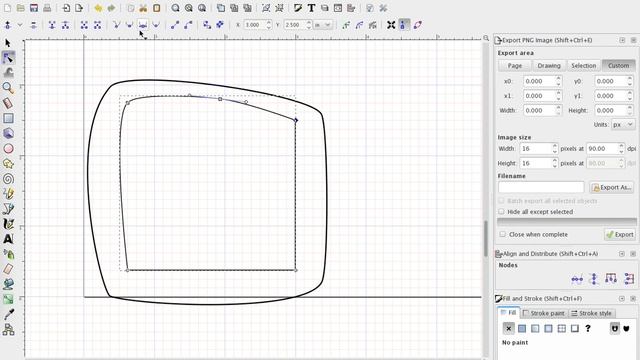Image resolution: width=640 pixels, height=360 pixels.
Task: Select the Selector arrow tool
Action: pyautogui.click(x=8, y=43)
